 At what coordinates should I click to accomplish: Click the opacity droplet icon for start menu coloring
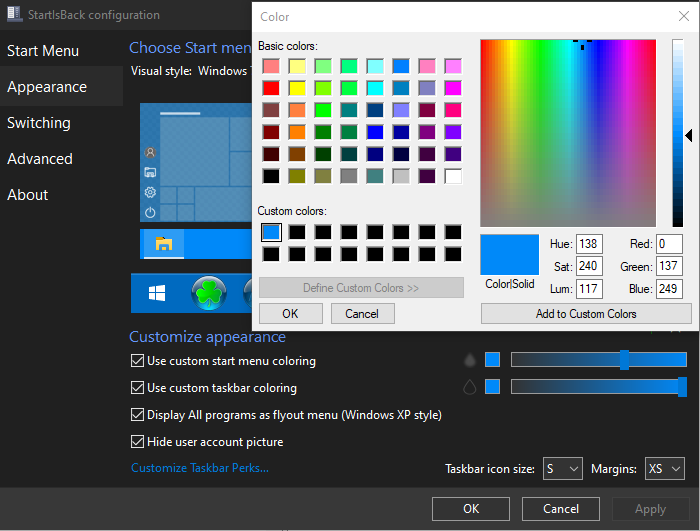(x=470, y=360)
